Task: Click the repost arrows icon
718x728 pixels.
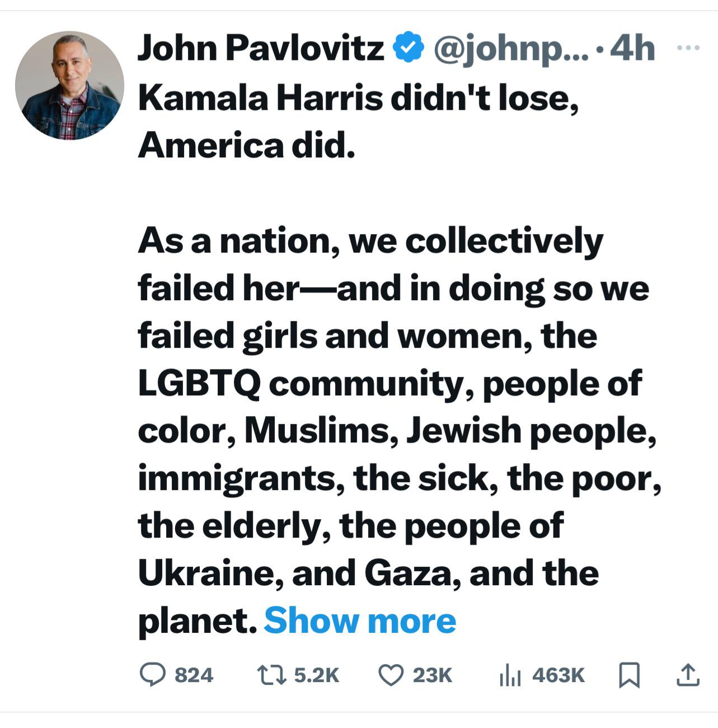Action: (271, 675)
